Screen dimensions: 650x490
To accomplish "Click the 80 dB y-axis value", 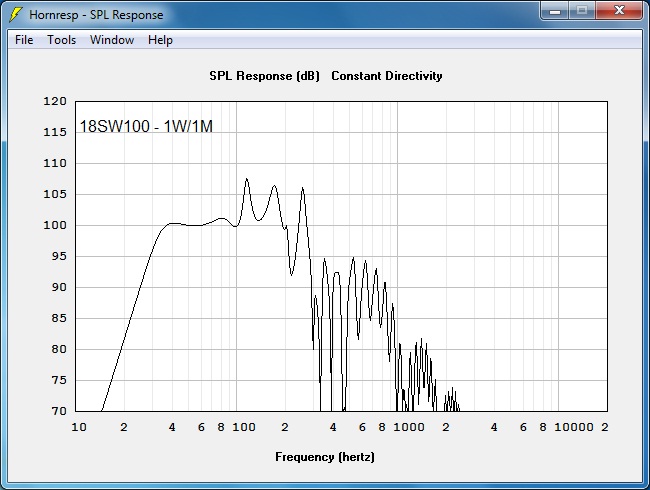I will pos(59,349).
